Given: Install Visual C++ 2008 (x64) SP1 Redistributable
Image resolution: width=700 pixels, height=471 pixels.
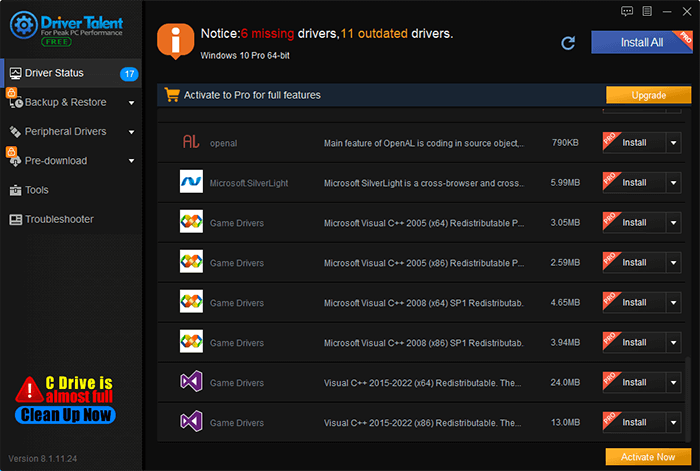Looking at the screenshot, I should tap(634, 303).
